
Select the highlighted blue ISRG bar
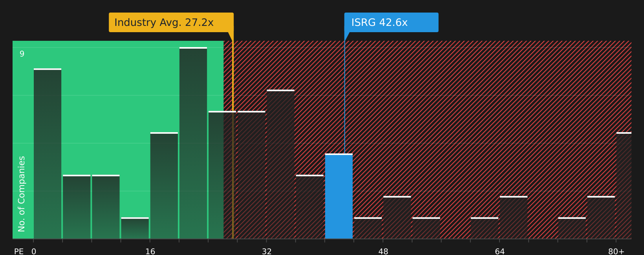tap(339, 196)
